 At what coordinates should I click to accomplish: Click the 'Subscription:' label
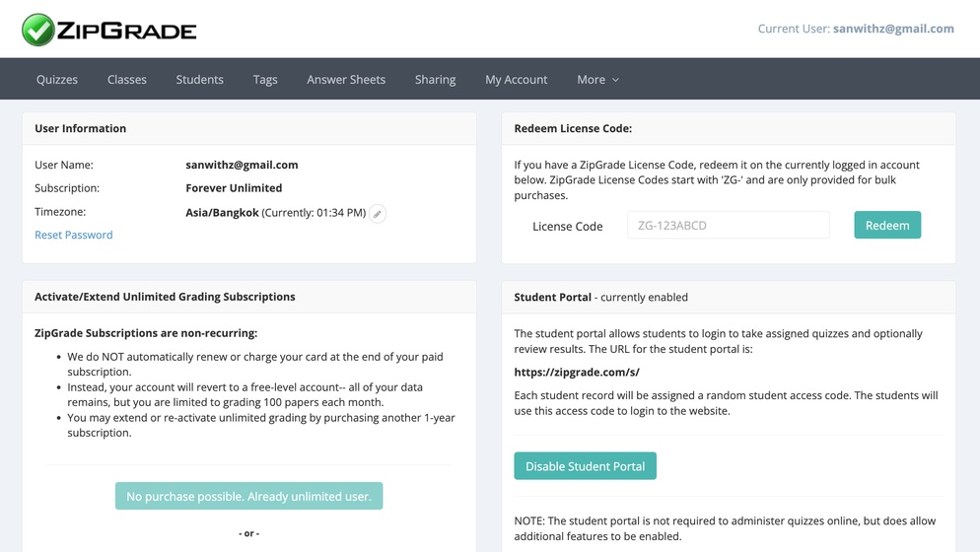[x=67, y=188]
